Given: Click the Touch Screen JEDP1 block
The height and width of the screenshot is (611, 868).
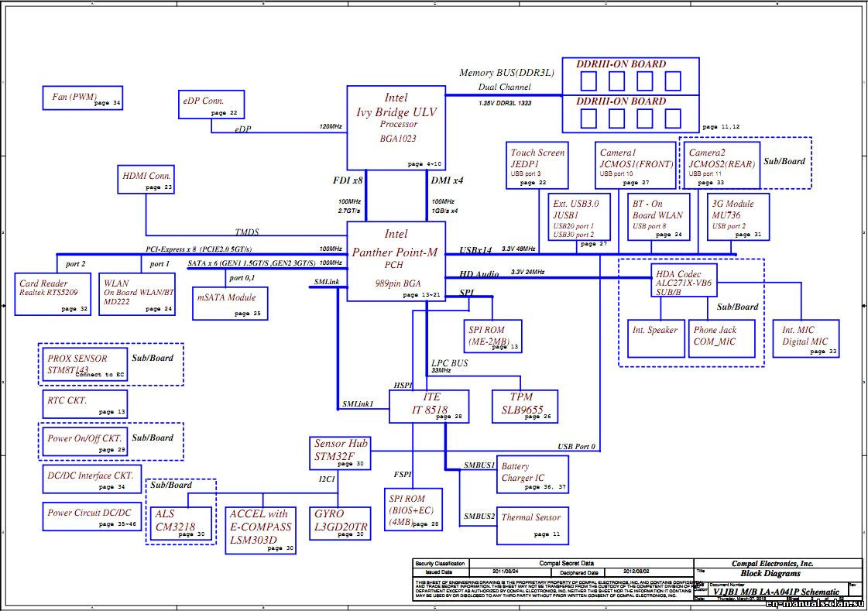Looking at the screenshot, I should 537,165.
